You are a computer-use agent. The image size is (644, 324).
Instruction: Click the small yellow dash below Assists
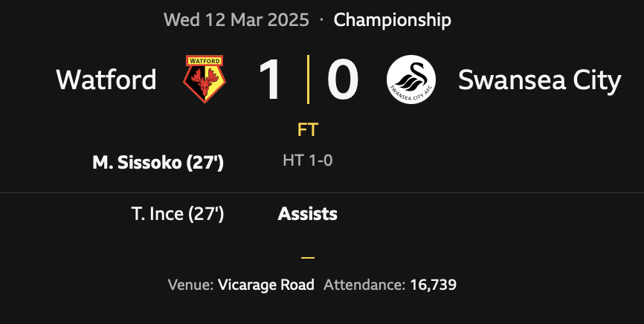308,258
